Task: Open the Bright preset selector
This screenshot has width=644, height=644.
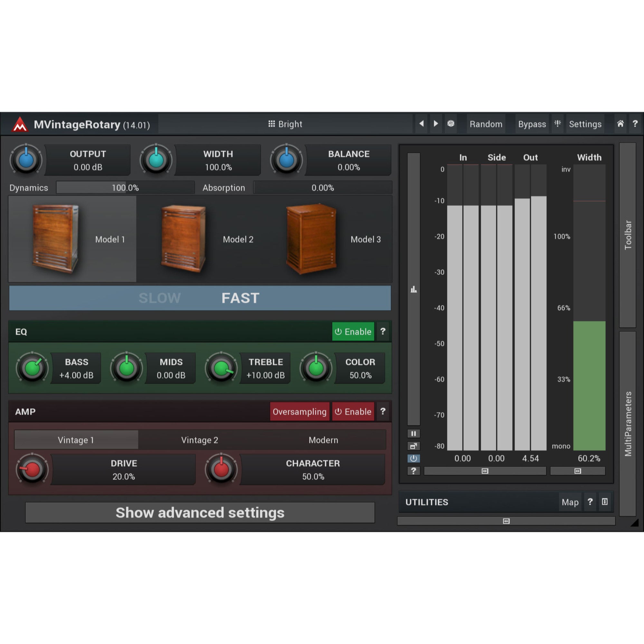Action: pyautogui.click(x=285, y=124)
